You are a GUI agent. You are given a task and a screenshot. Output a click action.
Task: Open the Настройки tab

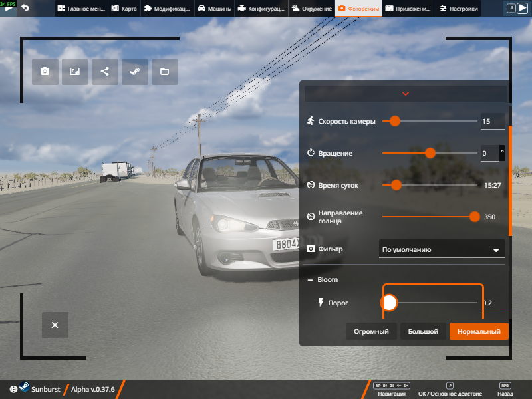(459, 8)
